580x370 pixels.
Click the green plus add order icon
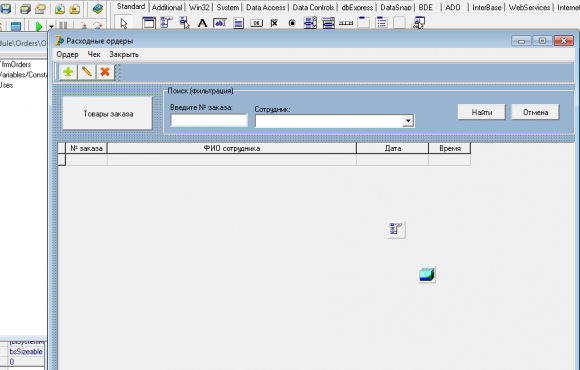click(68, 72)
